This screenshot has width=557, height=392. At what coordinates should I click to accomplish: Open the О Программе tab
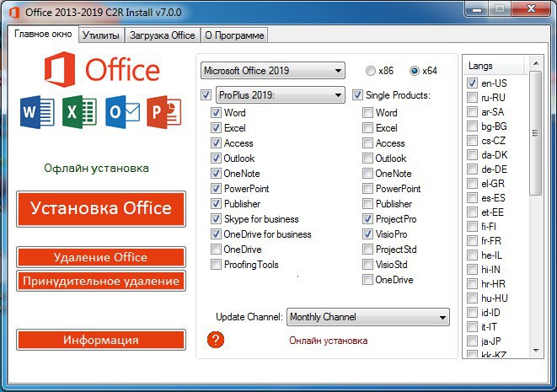[x=234, y=35]
